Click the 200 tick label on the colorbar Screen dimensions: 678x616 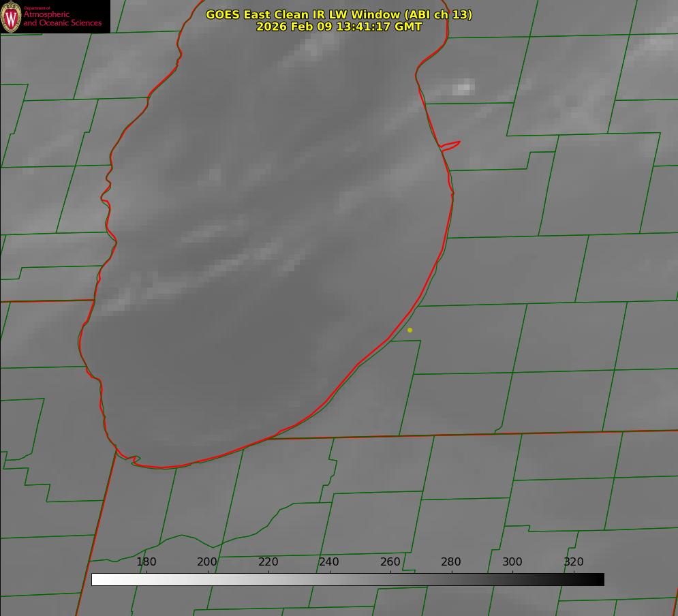207,562
